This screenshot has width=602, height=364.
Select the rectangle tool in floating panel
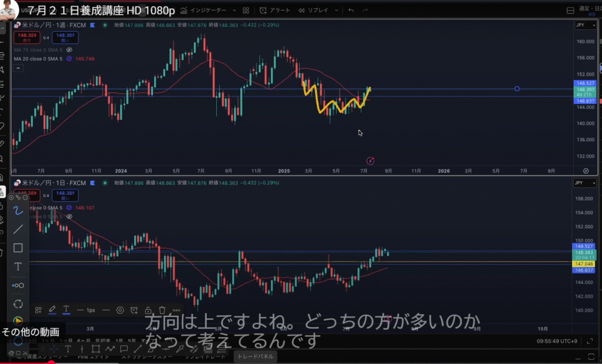(18, 248)
